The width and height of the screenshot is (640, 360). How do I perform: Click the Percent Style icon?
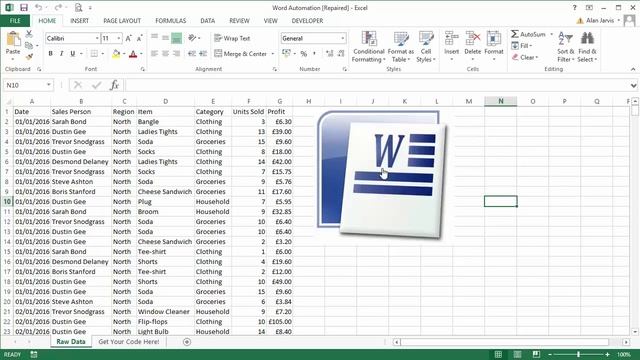coord(303,53)
